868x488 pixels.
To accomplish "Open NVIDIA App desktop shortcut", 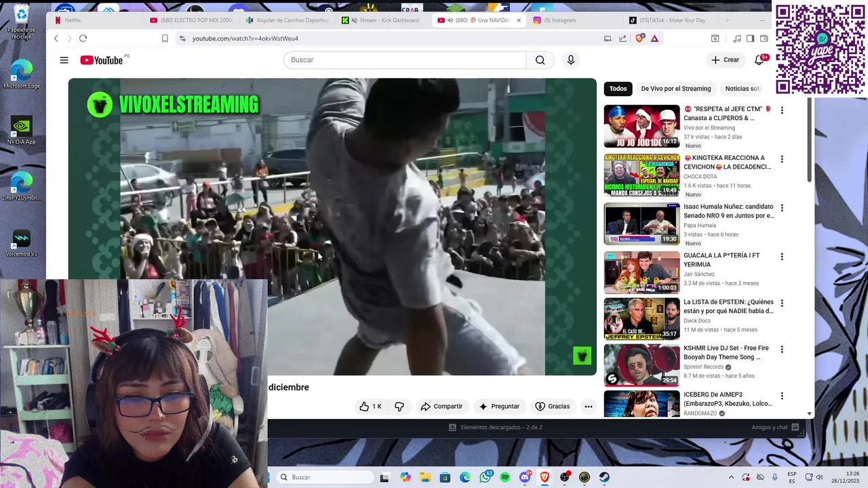I will (x=22, y=130).
